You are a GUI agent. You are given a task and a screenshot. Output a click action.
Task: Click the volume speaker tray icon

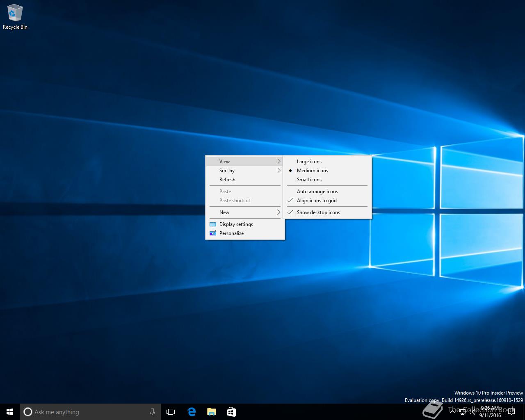click(x=472, y=412)
